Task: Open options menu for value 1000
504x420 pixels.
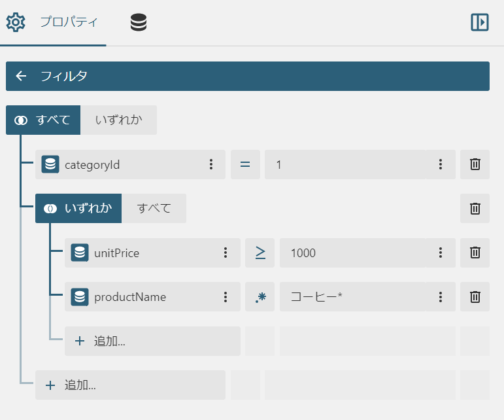Action: (x=441, y=253)
